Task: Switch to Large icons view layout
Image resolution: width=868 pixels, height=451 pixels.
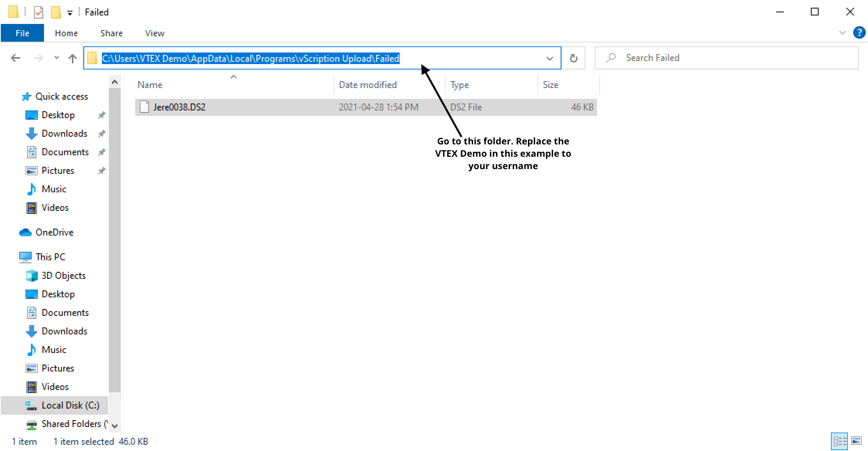Action: [856, 441]
